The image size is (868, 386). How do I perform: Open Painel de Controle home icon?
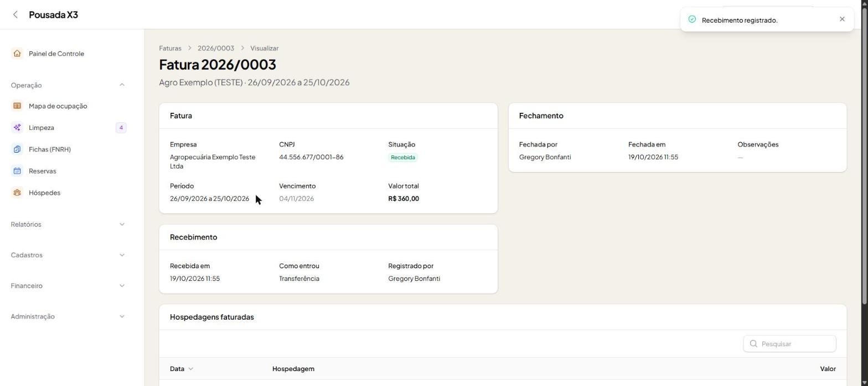17,54
